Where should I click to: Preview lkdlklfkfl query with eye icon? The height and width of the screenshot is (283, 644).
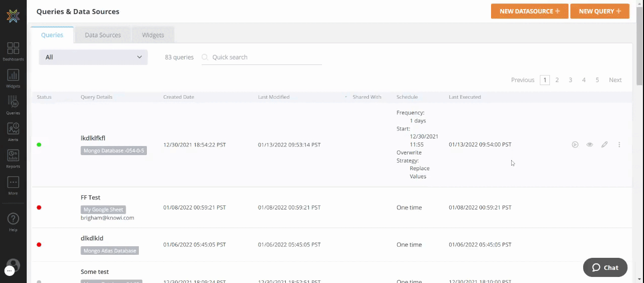(x=590, y=145)
